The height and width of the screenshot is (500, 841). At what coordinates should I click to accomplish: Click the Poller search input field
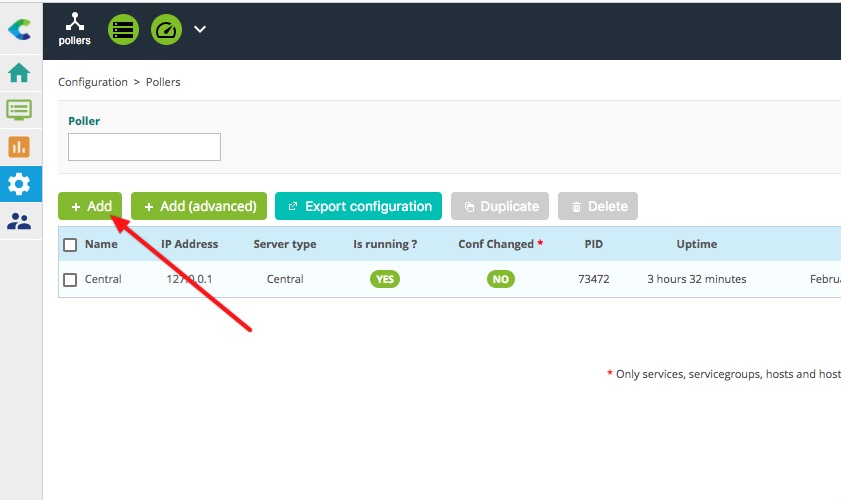(x=144, y=147)
